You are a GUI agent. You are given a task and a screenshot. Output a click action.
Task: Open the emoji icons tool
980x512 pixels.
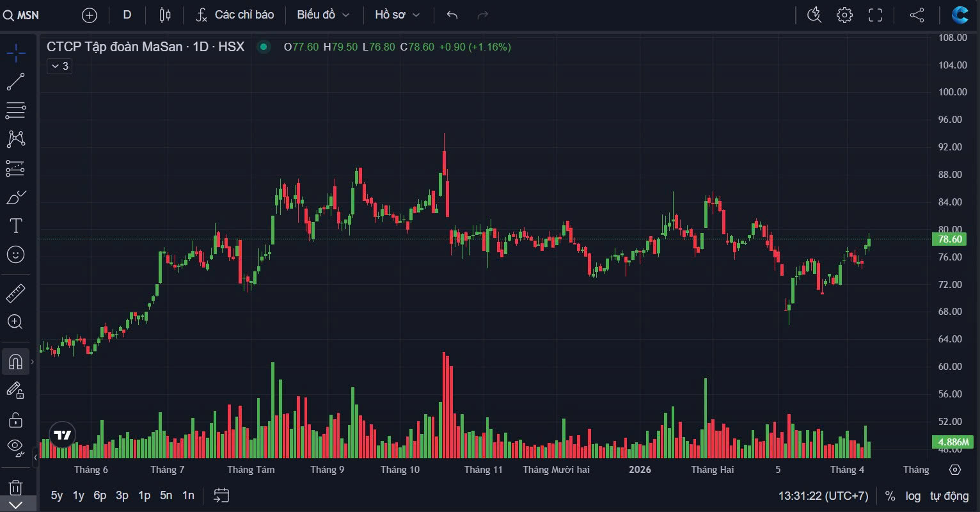coord(15,255)
